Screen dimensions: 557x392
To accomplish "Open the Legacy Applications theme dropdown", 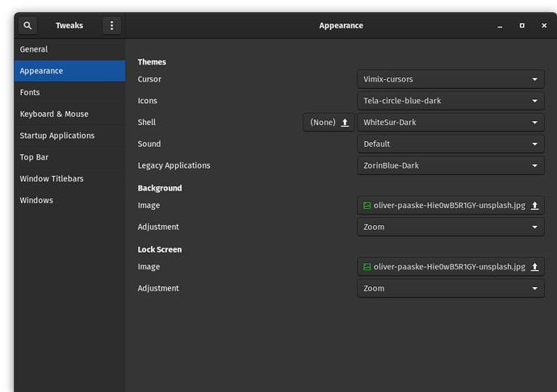I will (450, 166).
